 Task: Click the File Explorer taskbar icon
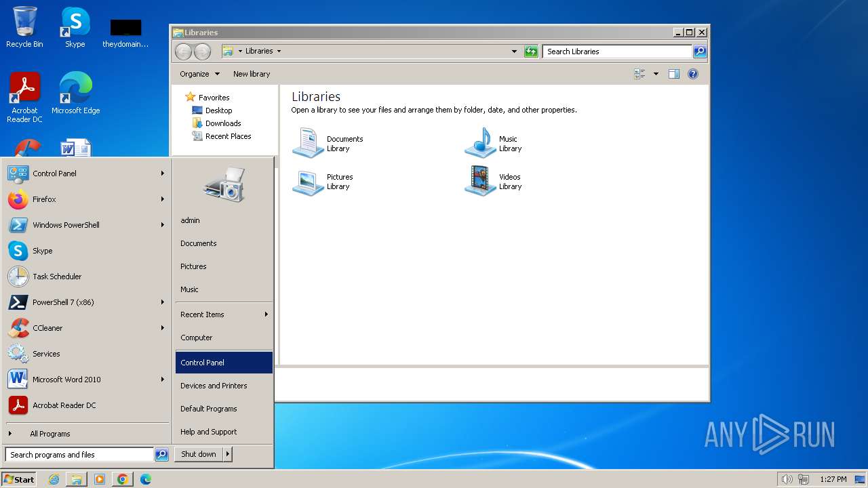click(x=77, y=479)
